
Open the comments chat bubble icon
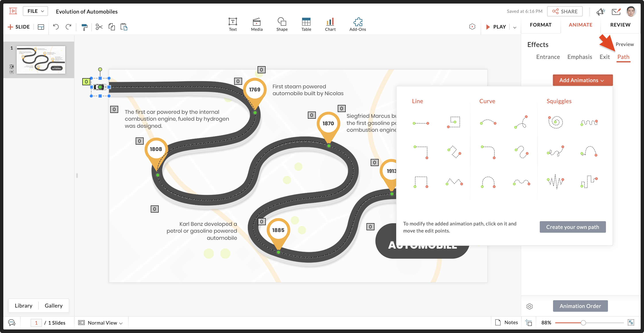(12, 323)
